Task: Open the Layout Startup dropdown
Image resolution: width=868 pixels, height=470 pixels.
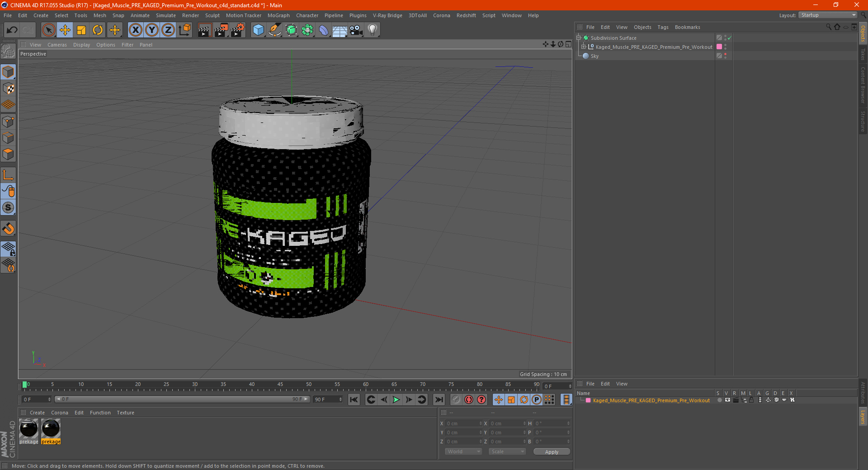Action: pos(828,15)
